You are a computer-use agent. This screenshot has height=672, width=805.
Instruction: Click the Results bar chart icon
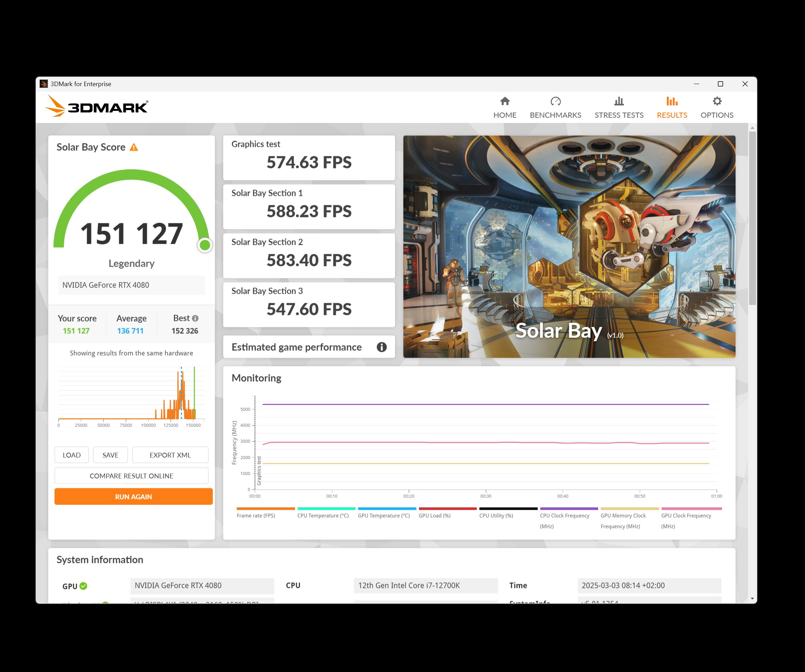click(672, 101)
